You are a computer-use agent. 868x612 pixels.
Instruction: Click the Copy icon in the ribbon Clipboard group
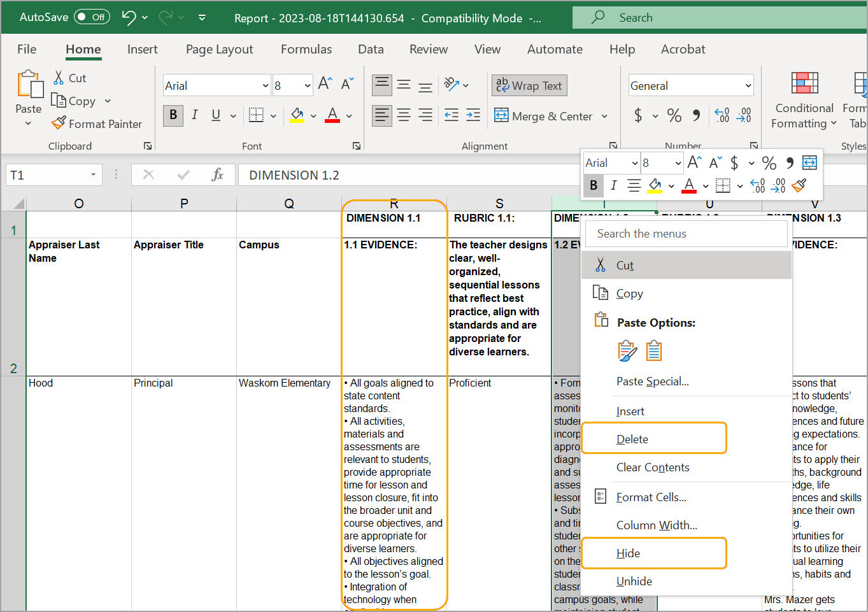point(59,101)
